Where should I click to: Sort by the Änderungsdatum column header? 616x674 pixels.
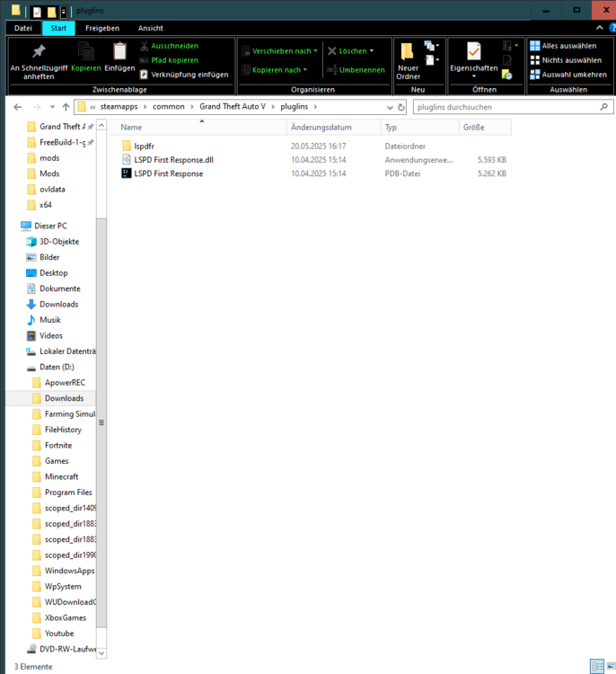tap(334, 128)
